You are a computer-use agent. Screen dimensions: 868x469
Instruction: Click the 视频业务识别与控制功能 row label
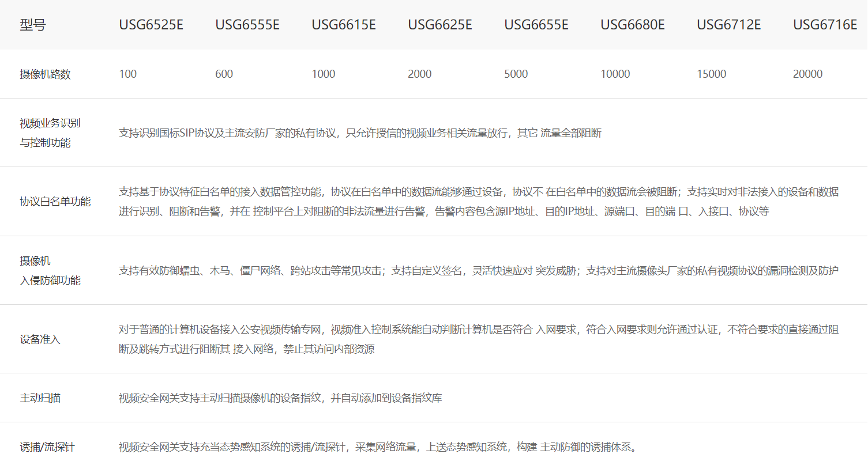50,133
